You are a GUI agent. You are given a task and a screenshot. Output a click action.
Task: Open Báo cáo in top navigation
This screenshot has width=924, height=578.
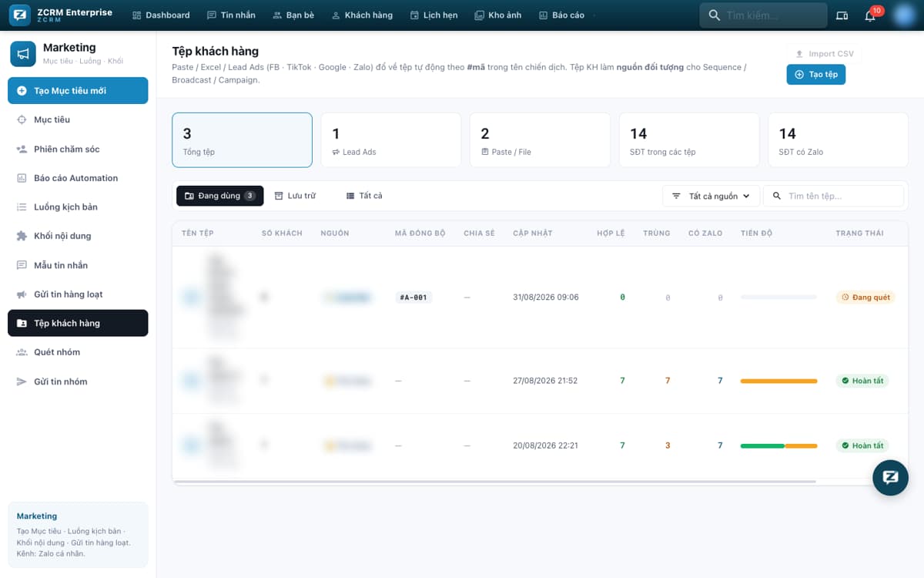[561, 15]
